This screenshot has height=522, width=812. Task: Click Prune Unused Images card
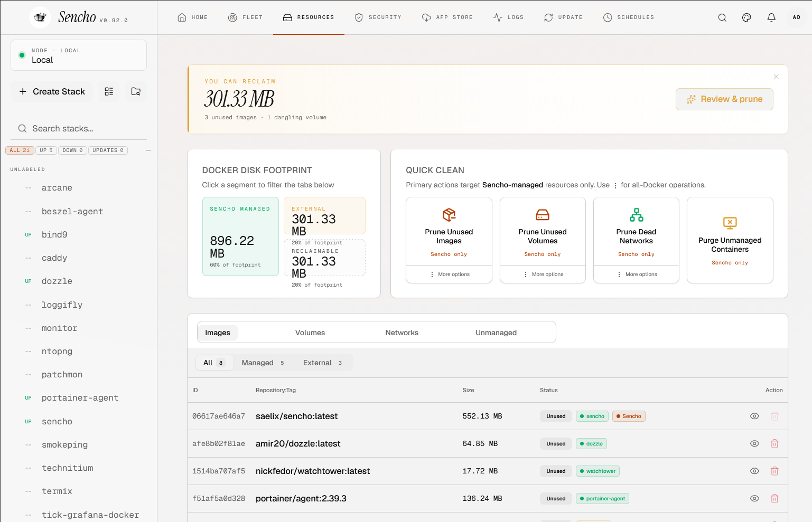(449, 232)
